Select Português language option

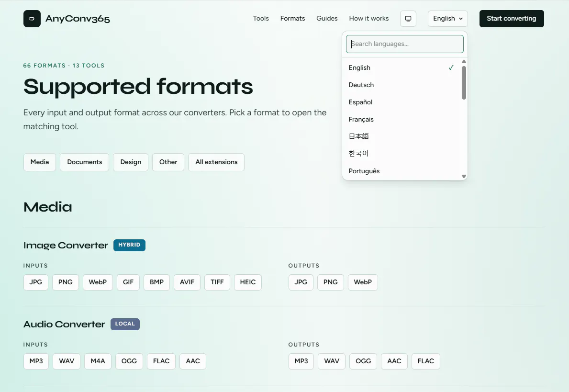(402, 171)
